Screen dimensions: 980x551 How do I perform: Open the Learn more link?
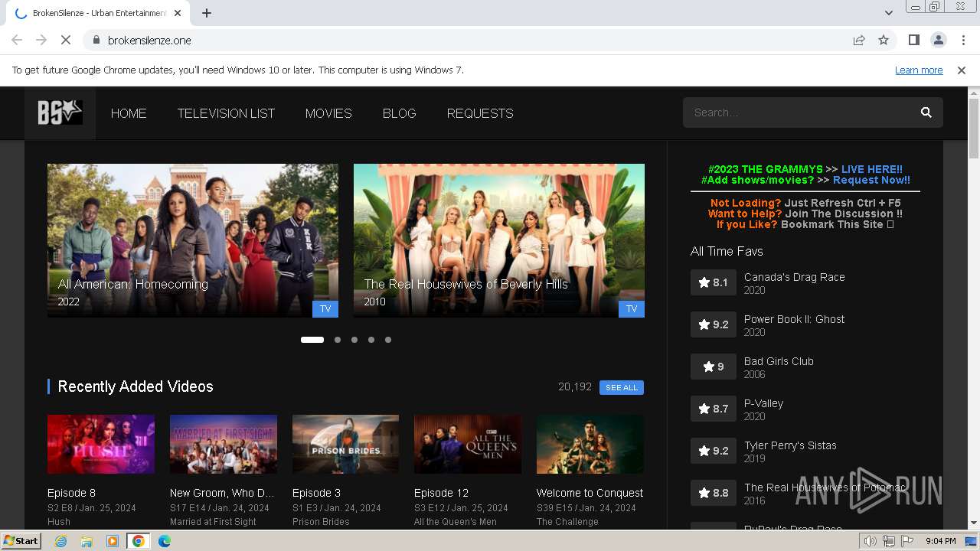coord(919,70)
